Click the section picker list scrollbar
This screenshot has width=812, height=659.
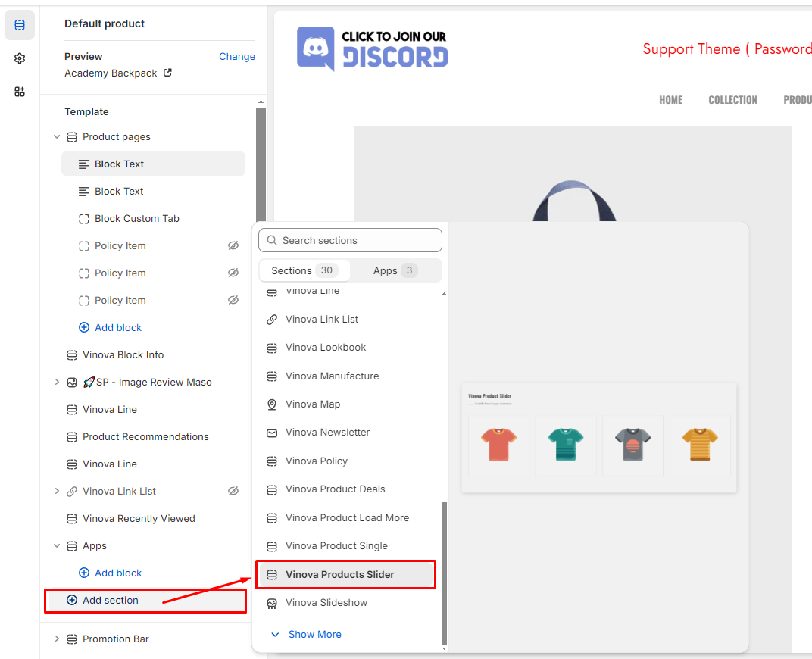pos(444,573)
